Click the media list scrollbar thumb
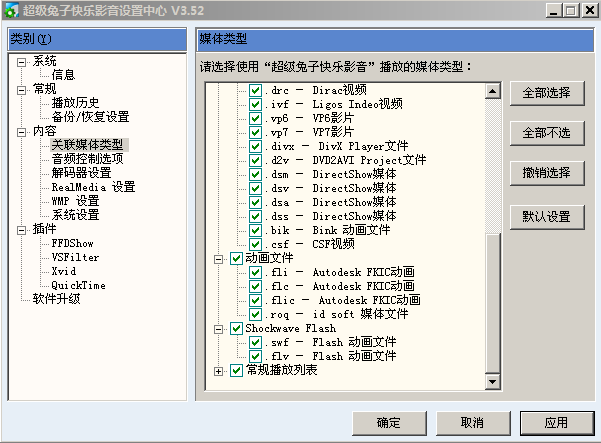601x443 pixels. pos(493,303)
